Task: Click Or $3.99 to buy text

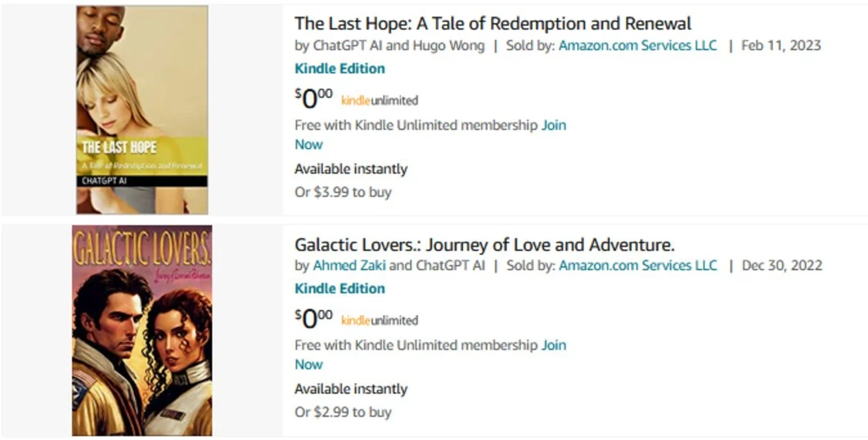Action: point(343,192)
